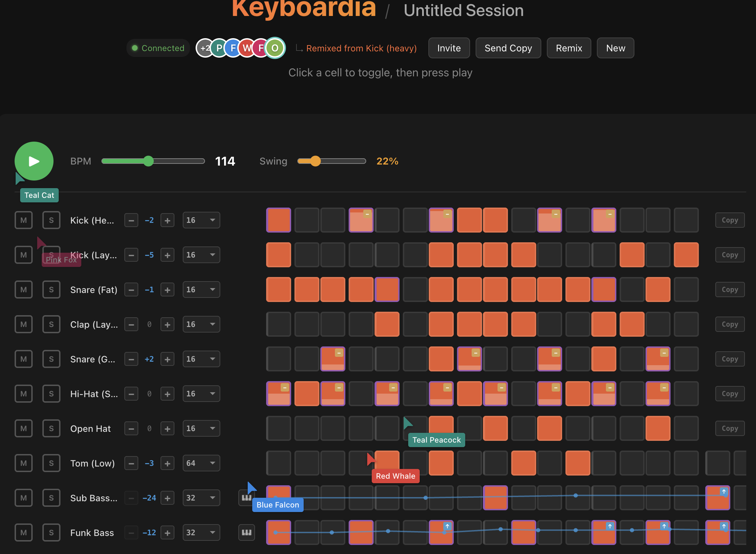The image size is (756, 554).
Task: Open the step-count dropdown for Kick (Heavy)
Action: pyautogui.click(x=201, y=220)
